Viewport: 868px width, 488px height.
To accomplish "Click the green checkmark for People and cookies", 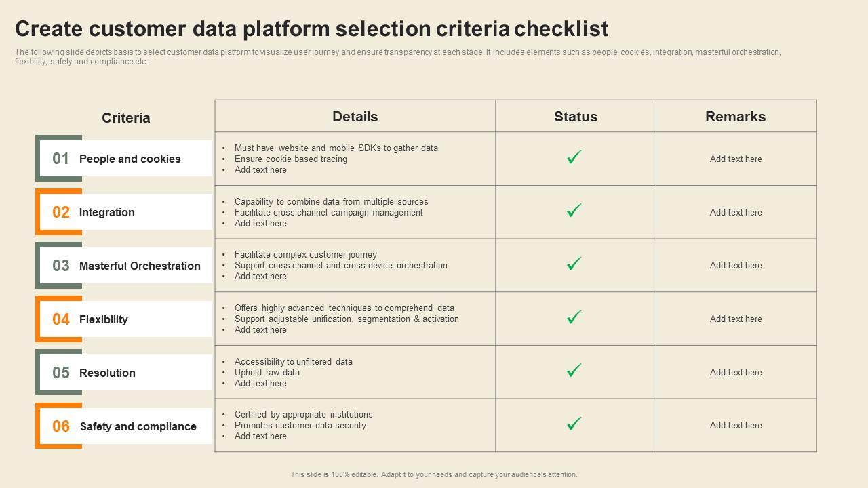I will pyautogui.click(x=574, y=158).
